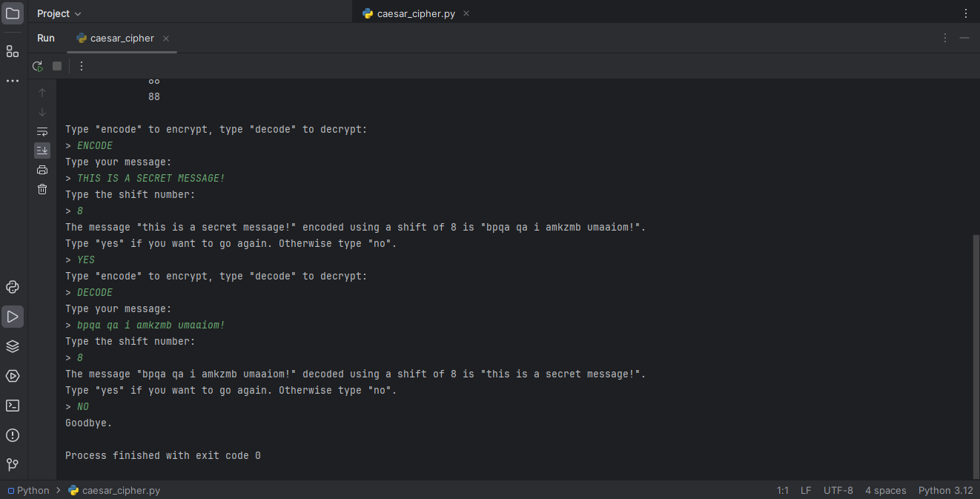
Task: Open the Git version control icon
Action: 13,465
